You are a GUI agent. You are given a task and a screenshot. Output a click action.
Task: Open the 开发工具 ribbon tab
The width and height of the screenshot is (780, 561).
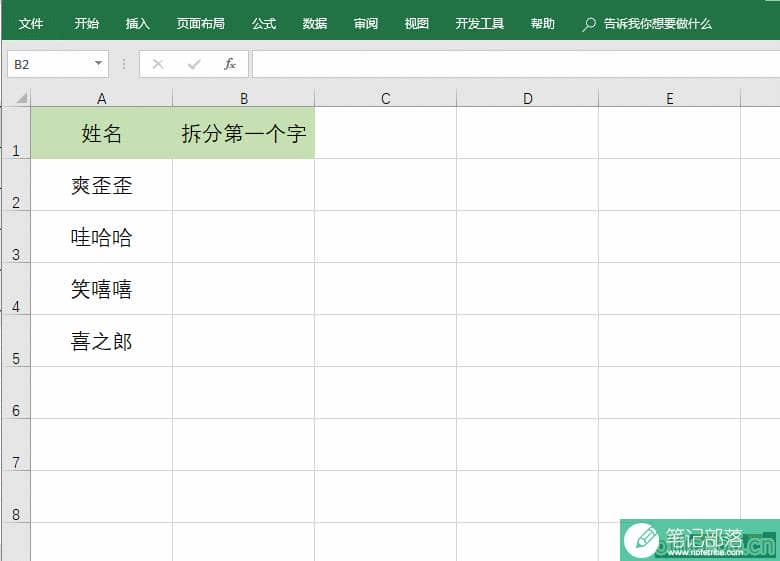pyautogui.click(x=480, y=23)
